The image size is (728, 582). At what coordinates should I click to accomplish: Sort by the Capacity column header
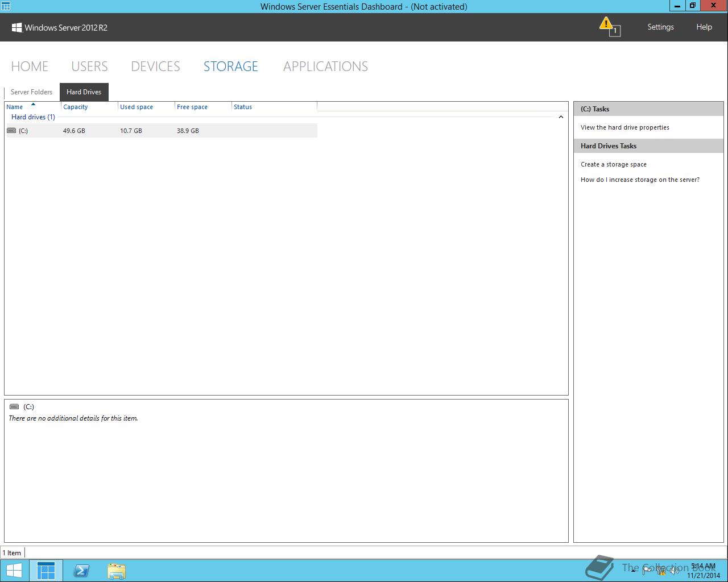tap(89, 107)
